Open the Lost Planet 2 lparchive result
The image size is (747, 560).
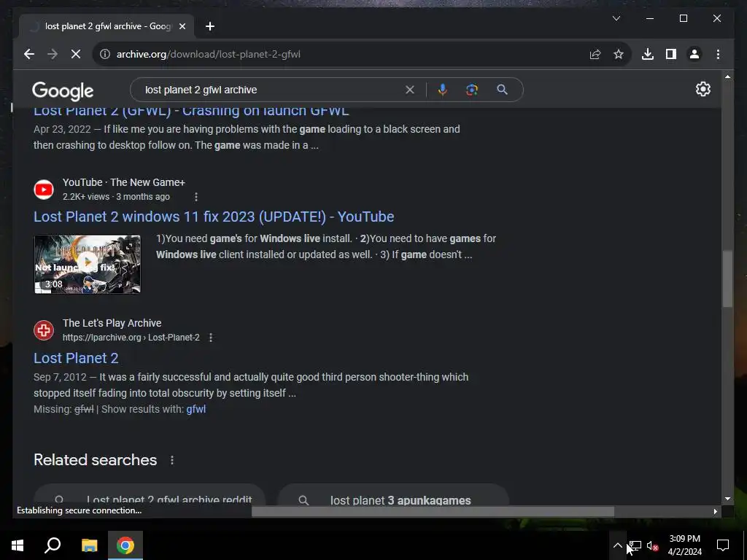pos(76,358)
